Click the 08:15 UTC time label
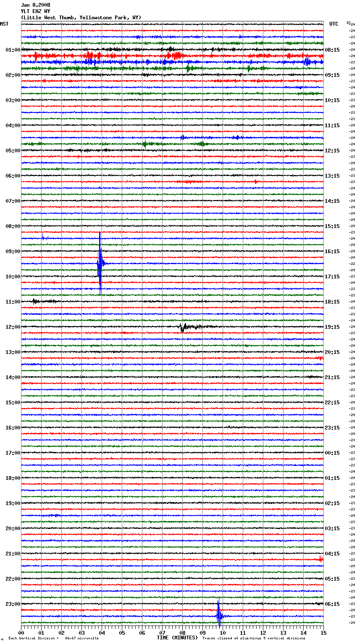Image resolution: width=357 pixels, height=644 pixels. [x=332, y=50]
